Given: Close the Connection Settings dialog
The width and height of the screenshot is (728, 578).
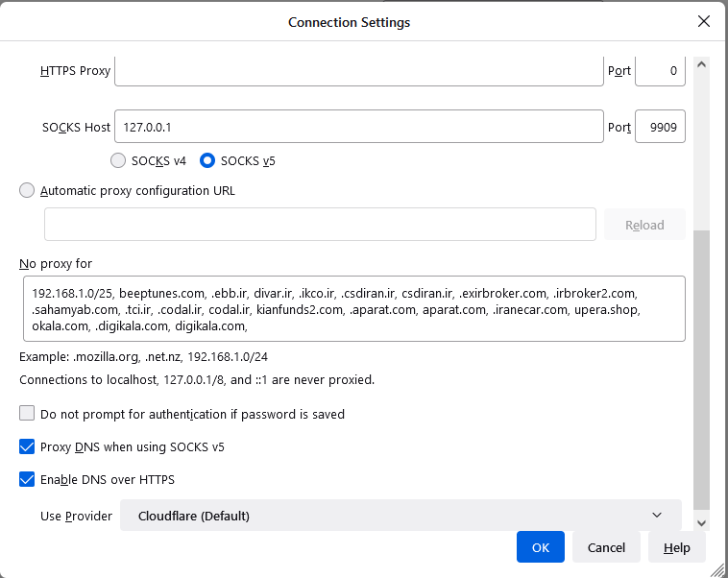Looking at the screenshot, I should (704, 21).
